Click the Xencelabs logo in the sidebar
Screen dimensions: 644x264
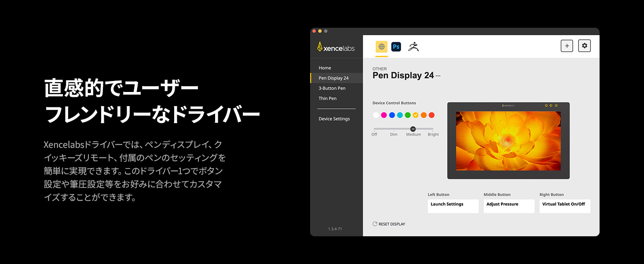(336, 46)
